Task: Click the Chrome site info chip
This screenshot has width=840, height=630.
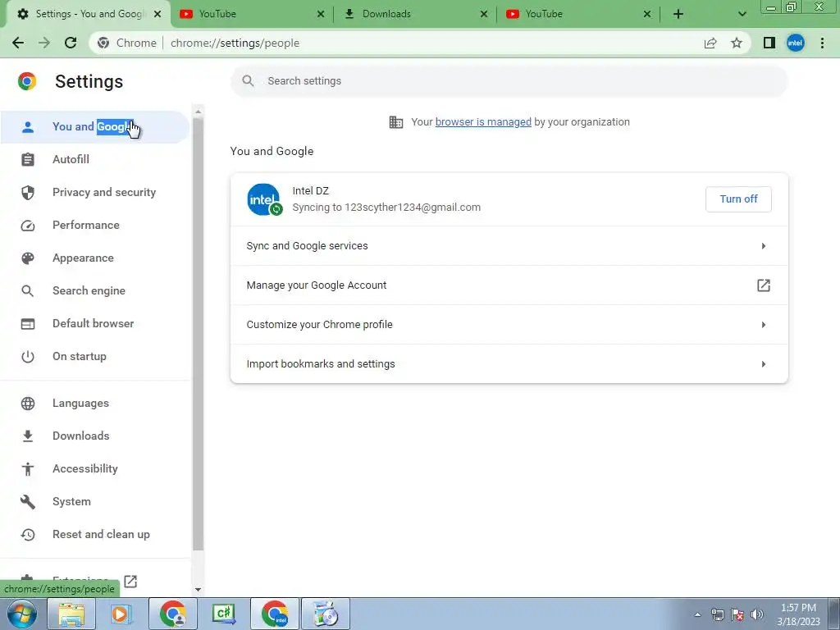Action: coord(127,43)
